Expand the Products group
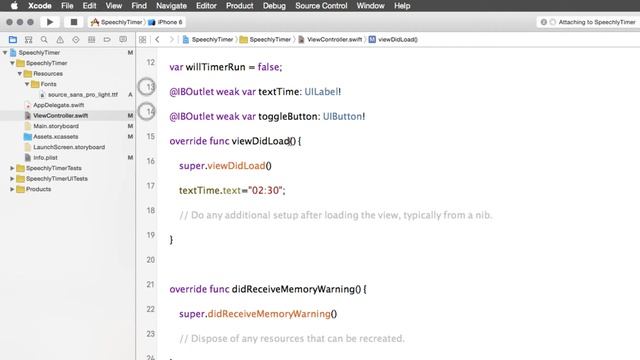This screenshot has height=360, width=640. [x=12, y=189]
